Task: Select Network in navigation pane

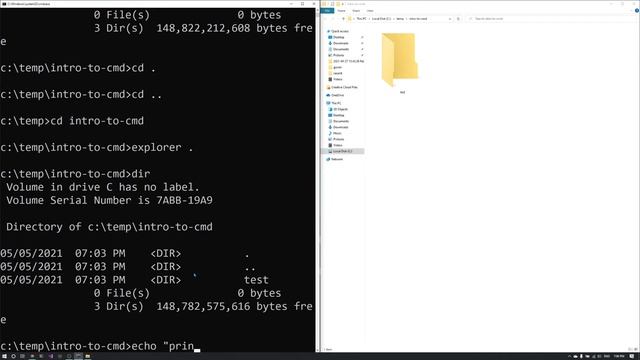Action: (334, 159)
